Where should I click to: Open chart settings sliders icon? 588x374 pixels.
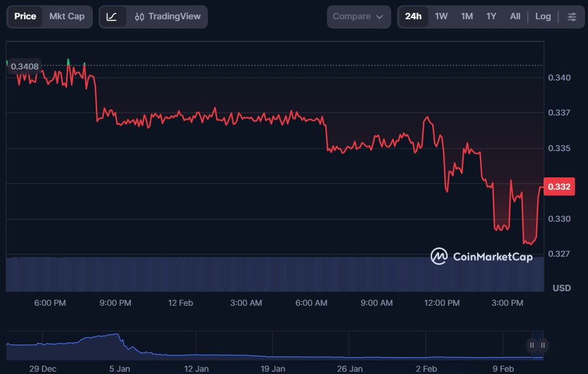pos(572,16)
